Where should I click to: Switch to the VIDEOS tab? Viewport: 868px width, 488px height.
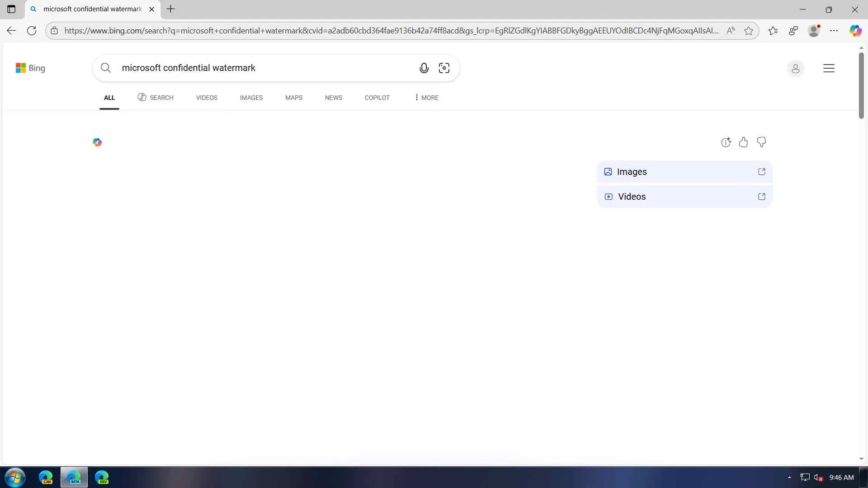[x=207, y=98]
